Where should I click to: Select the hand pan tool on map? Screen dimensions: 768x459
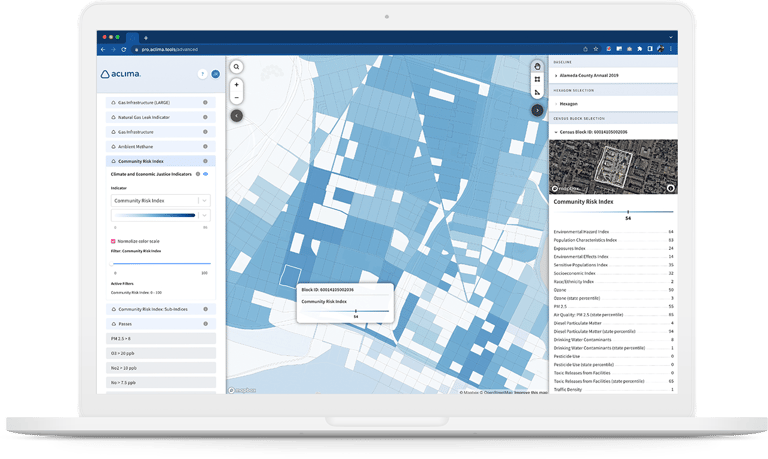537,66
